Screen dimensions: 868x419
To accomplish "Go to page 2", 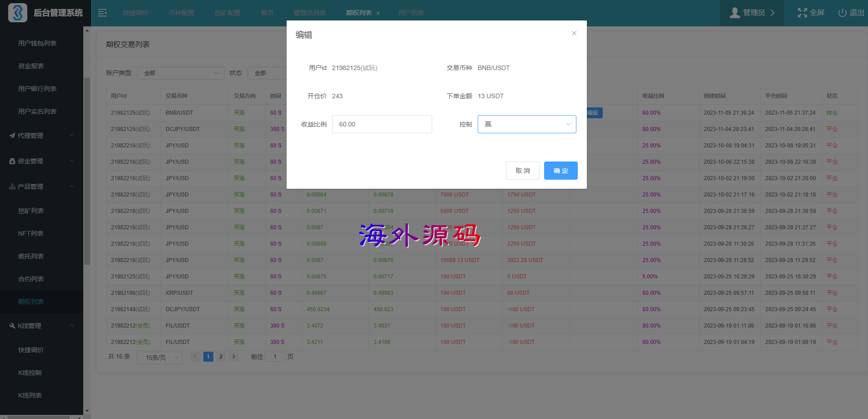I will 221,357.
